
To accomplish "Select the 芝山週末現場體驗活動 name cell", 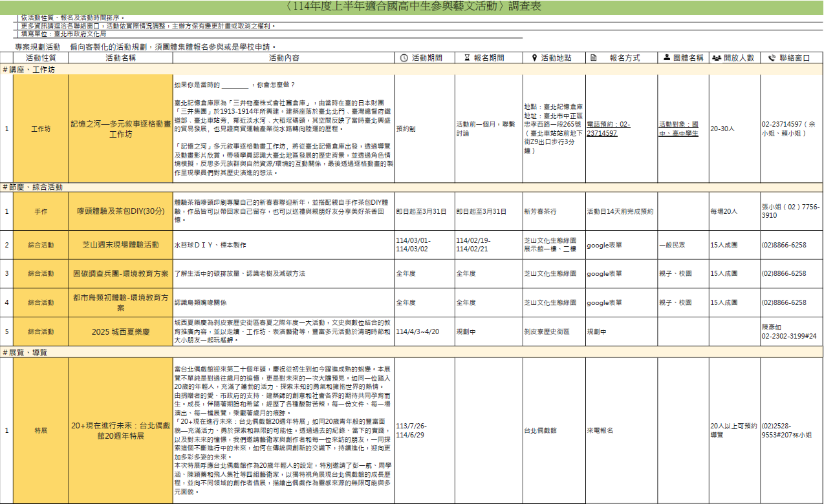I will (x=120, y=245).
